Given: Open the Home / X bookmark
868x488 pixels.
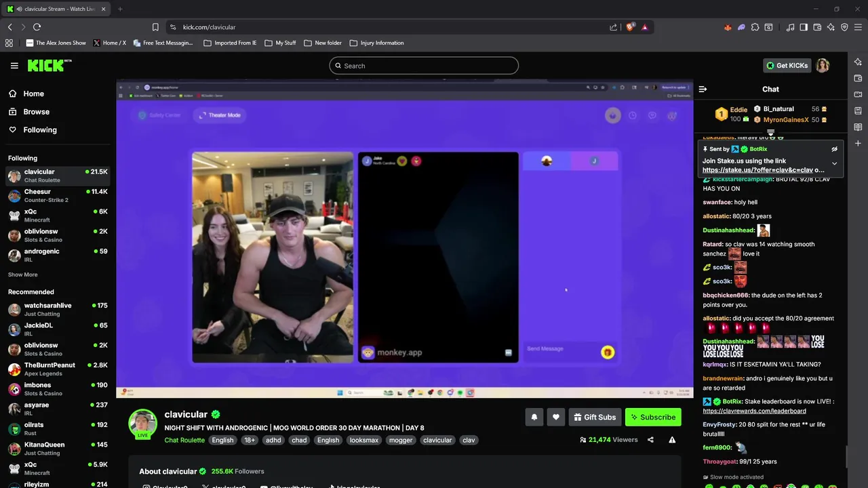Looking at the screenshot, I should [109, 43].
